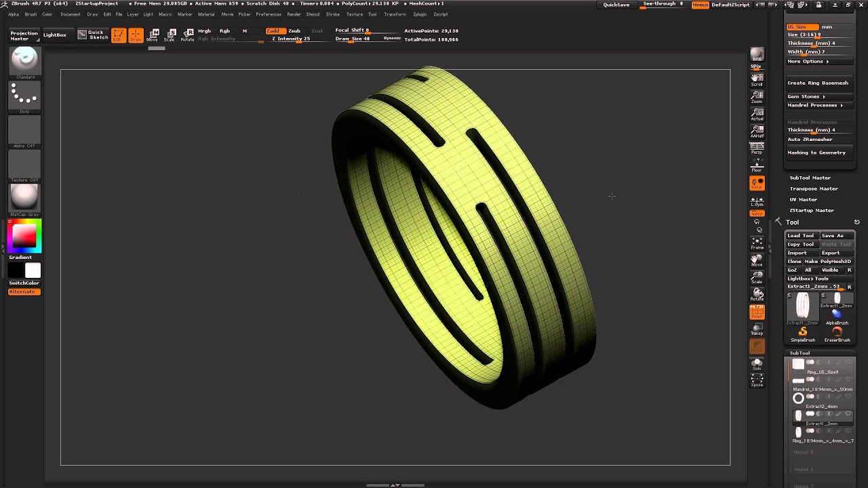Toggle Local transformations
Image resolution: width=868 pixels, height=488 pixels.
757,183
